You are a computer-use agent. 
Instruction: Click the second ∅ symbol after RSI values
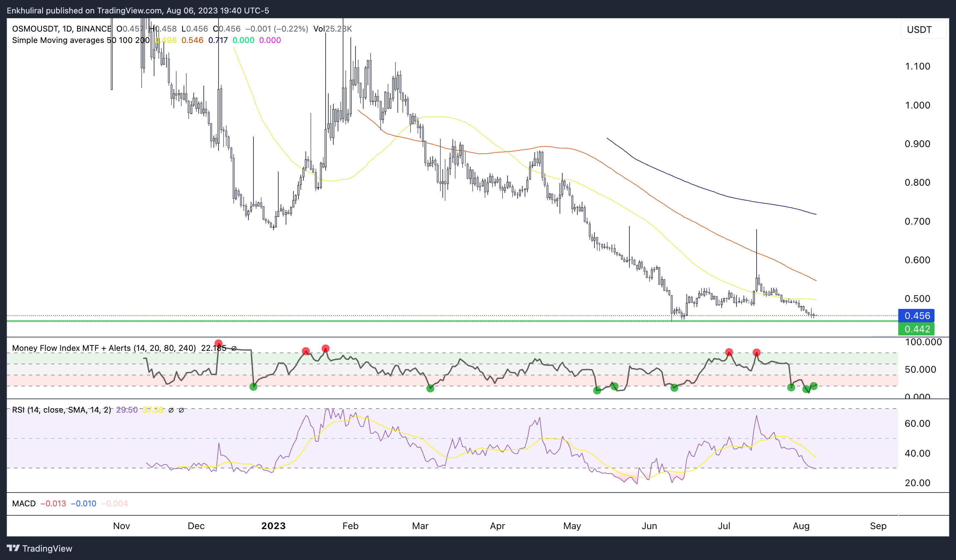tap(181, 410)
